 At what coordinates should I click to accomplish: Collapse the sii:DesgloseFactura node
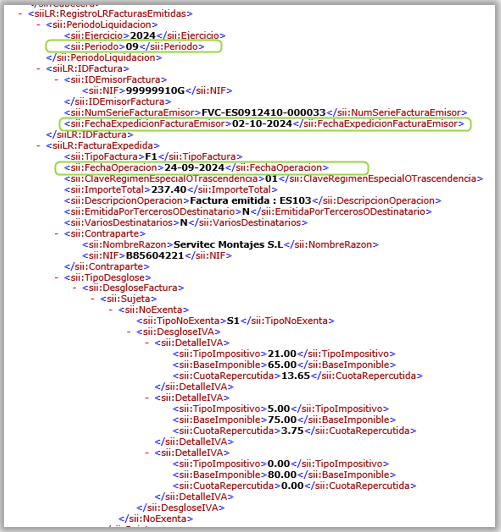(x=74, y=288)
